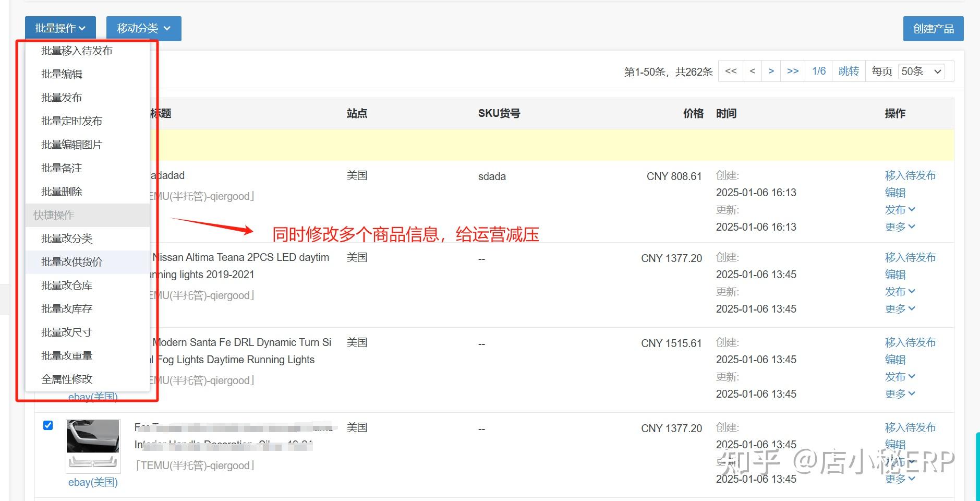
Task: Go to next page with > arrow
Action: coord(771,71)
